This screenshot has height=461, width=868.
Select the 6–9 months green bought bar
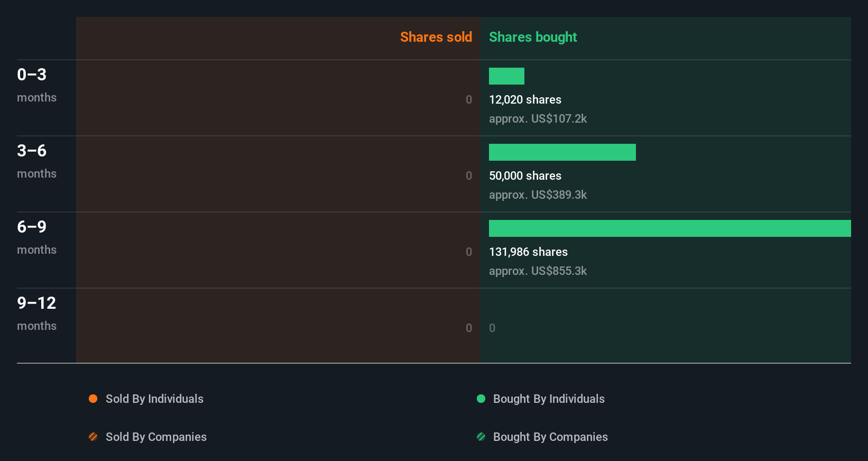click(x=670, y=228)
